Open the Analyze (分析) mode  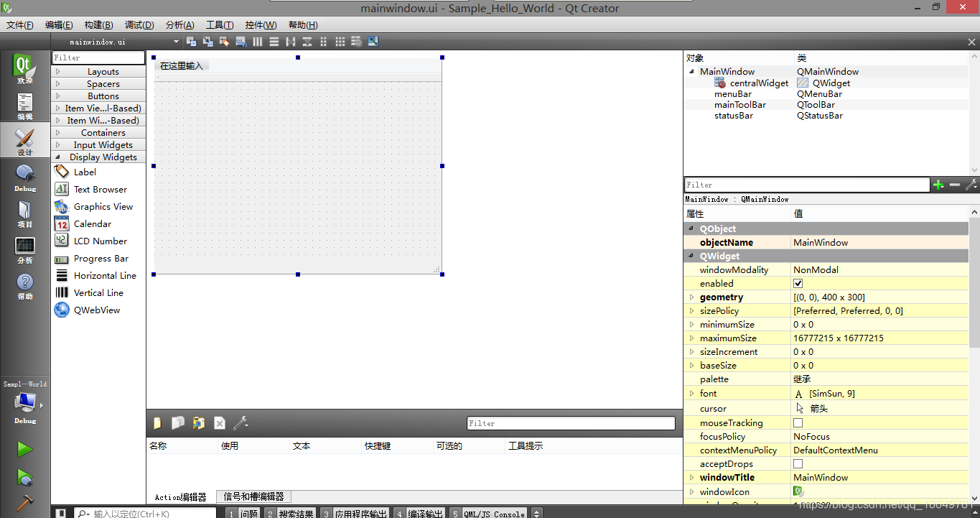point(25,249)
